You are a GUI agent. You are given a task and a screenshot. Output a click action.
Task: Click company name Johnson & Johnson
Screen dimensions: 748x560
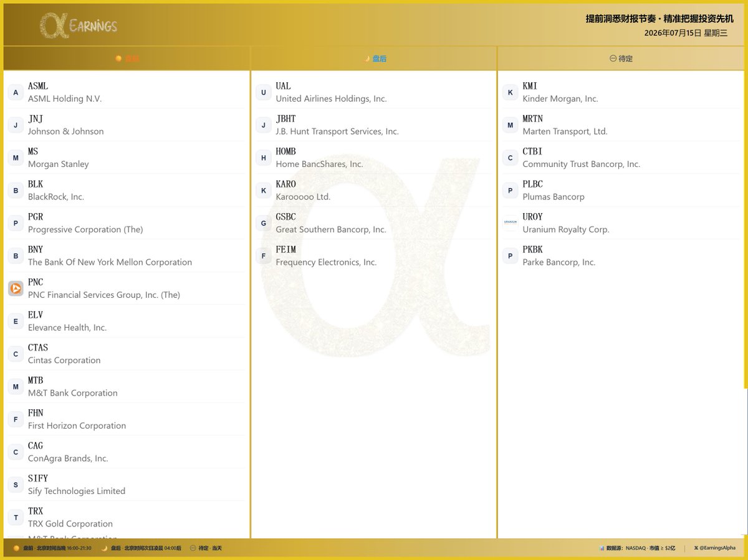click(x=66, y=131)
